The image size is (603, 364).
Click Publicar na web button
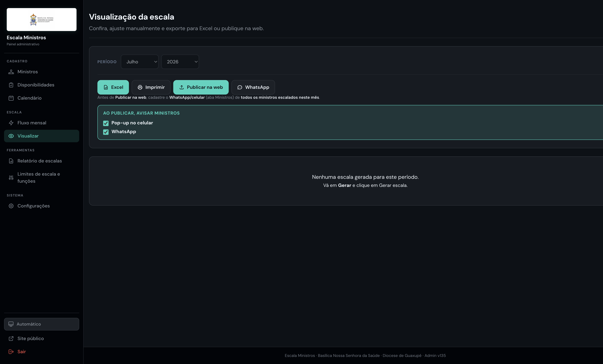click(201, 87)
